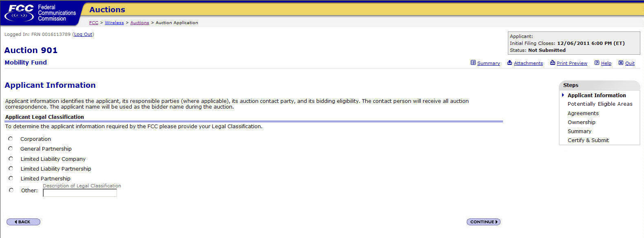Click the Quit link
The width and height of the screenshot is (644, 238).
(630, 63)
